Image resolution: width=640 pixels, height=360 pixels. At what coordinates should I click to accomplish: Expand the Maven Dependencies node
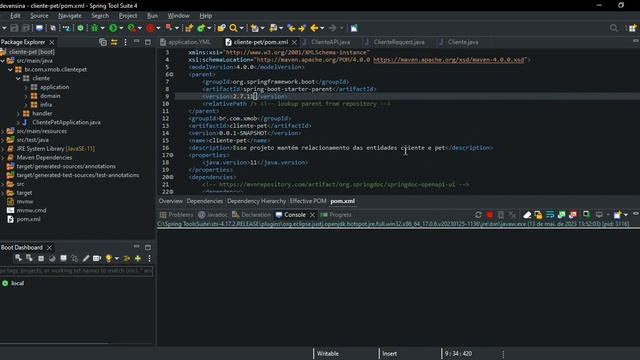tap(3, 158)
